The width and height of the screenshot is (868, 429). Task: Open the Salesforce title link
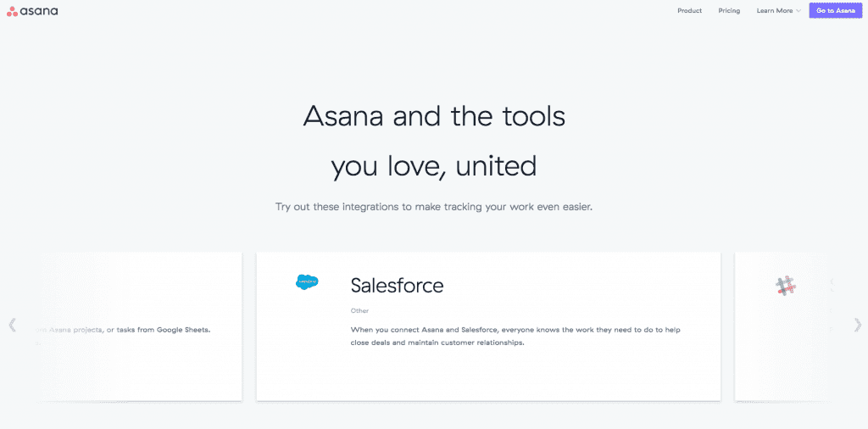(x=397, y=286)
